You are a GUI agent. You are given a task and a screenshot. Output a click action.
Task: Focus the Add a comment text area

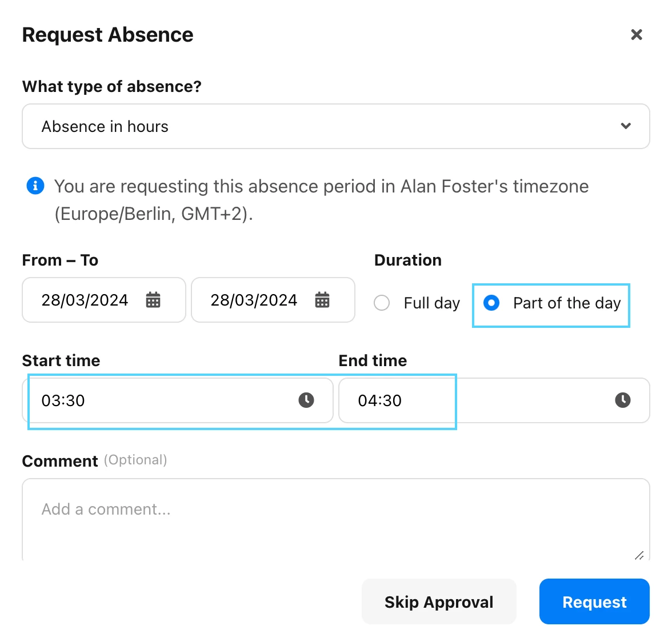coord(336,520)
